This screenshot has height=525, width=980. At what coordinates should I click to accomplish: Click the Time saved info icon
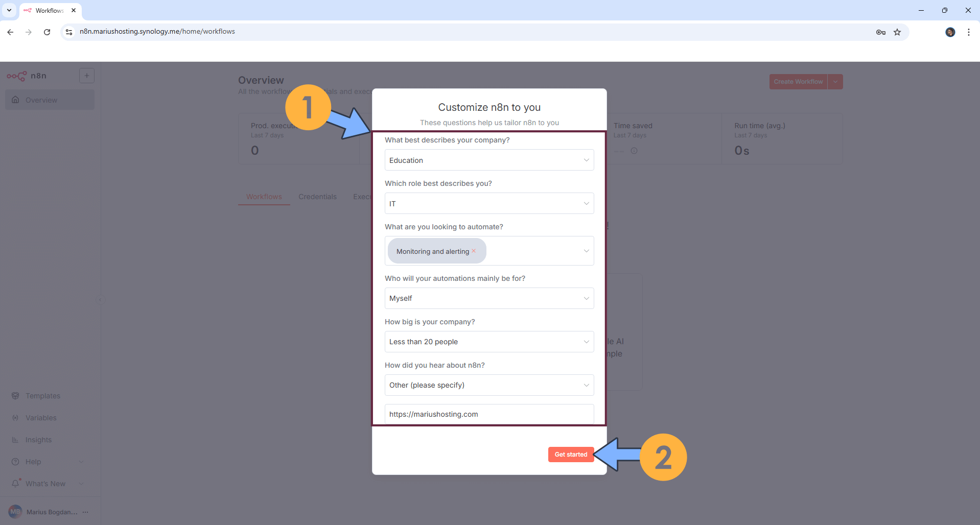click(x=634, y=151)
